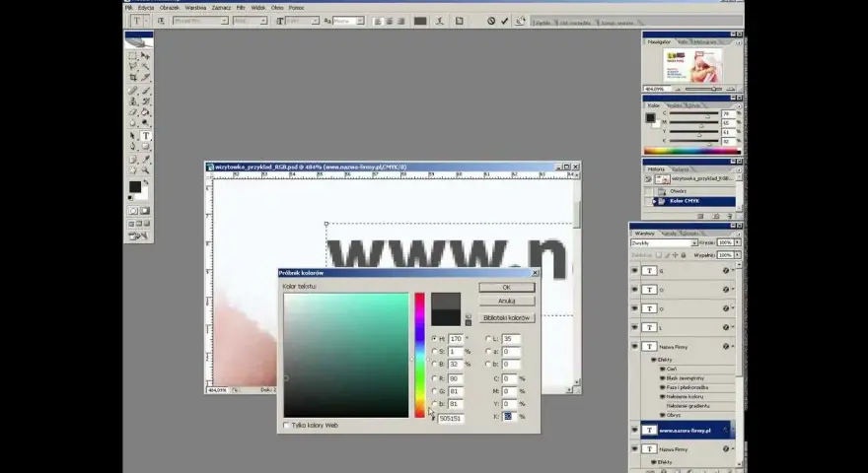
Task: Open the anti-aliasing method dropdown
Action: tap(360, 21)
